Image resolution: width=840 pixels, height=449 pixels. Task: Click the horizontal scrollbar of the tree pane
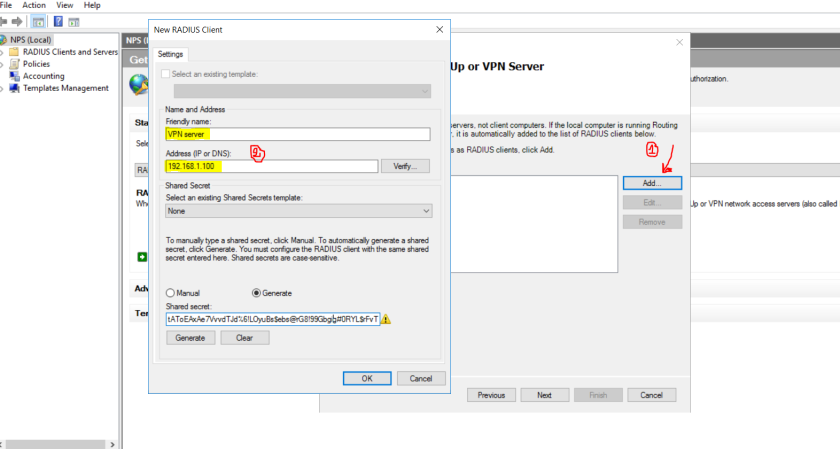[x=58, y=444]
